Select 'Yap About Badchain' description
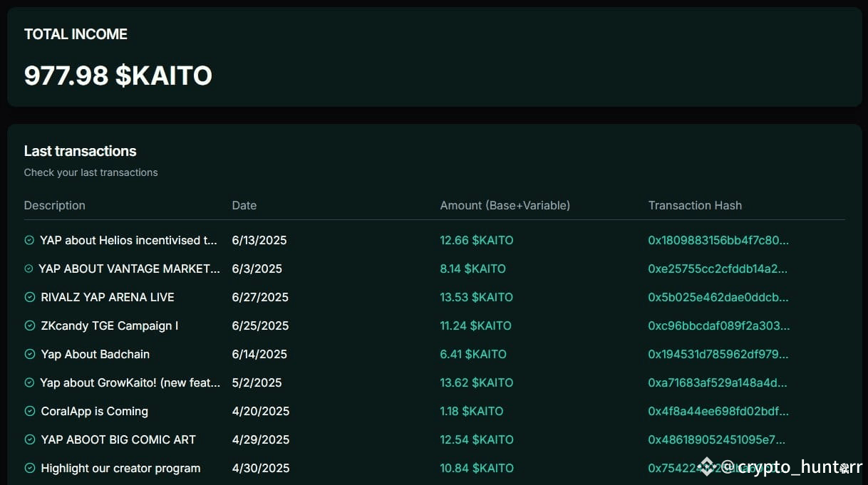The image size is (868, 485). coord(95,355)
